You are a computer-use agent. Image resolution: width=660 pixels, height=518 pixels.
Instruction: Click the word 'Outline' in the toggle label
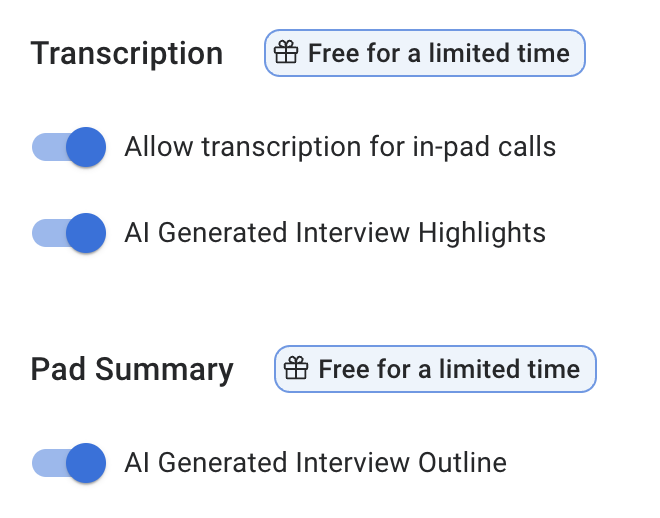[x=461, y=463]
